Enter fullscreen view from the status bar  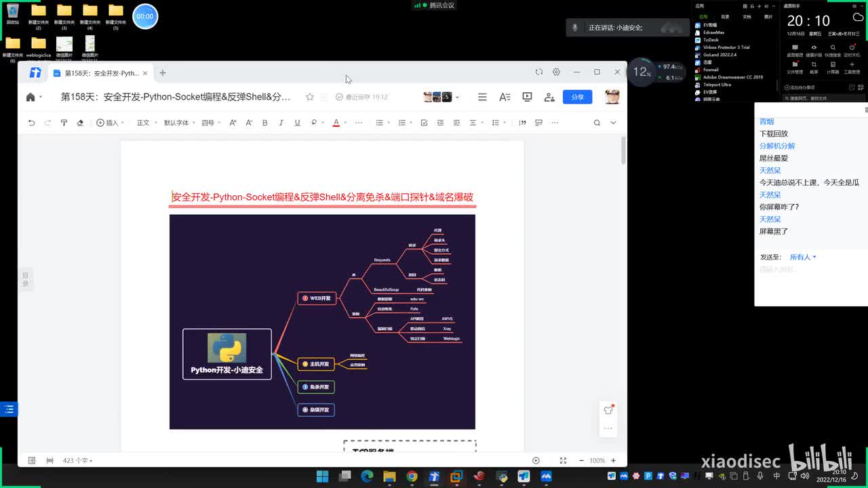coord(563,461)
